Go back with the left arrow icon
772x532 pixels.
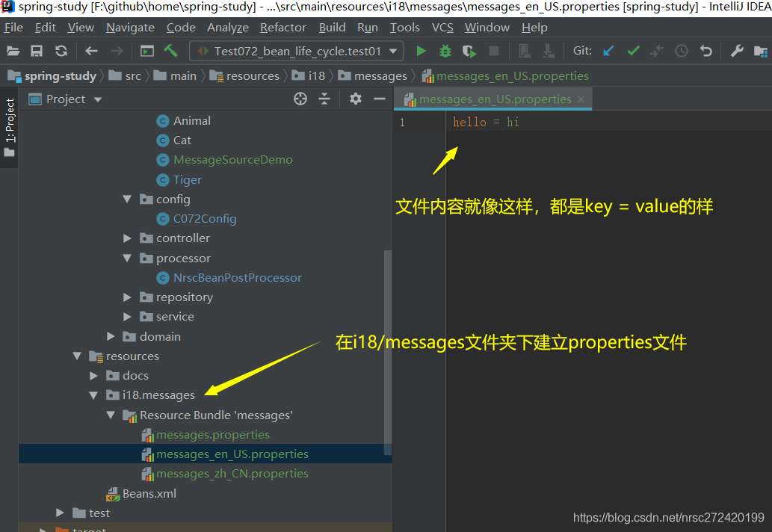92,51
